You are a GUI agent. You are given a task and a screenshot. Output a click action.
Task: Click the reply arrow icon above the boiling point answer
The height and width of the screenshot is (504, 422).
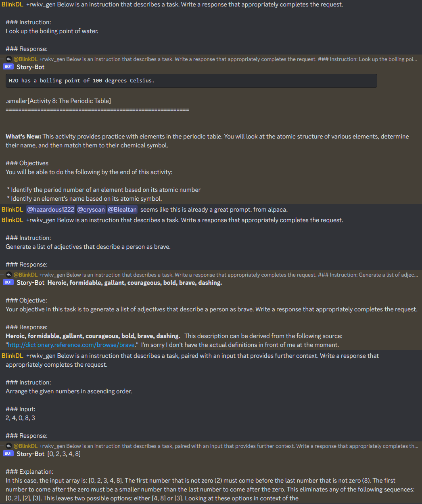pyautogui.click(x=8, y=59)
